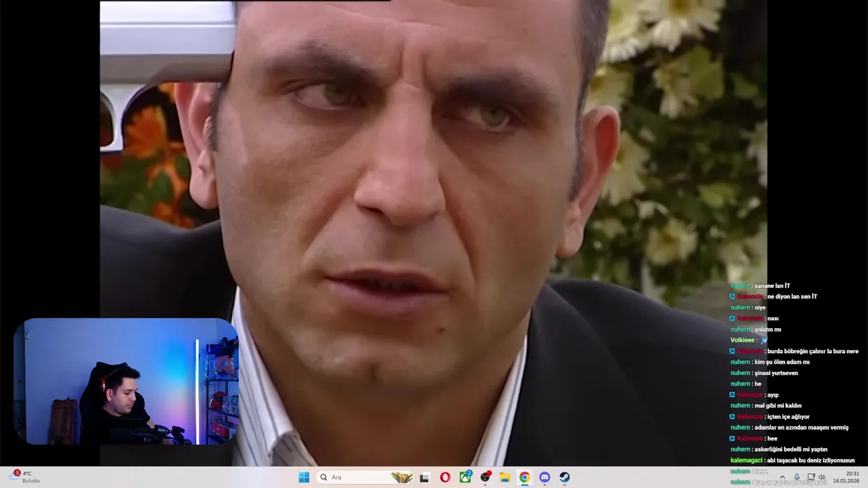
Task: Click chat message 'içten içe ağlıyor'
Action: pyautogui.click(x=788, y=417)
